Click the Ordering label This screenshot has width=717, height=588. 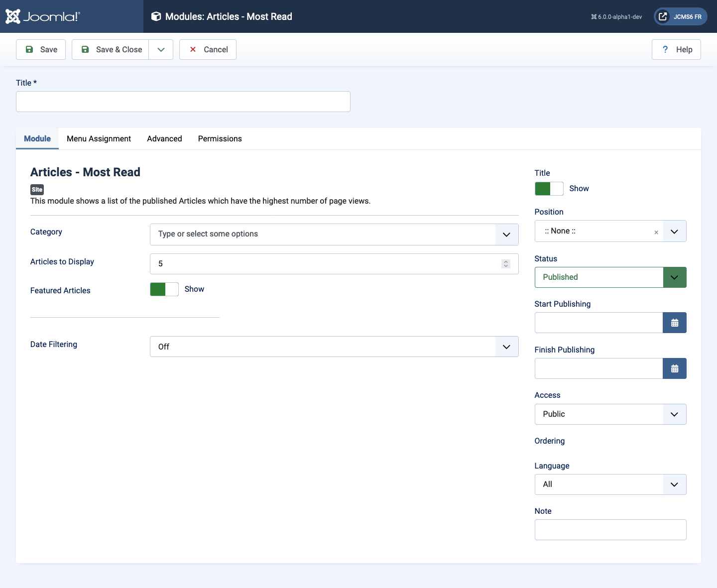[550, 441]
